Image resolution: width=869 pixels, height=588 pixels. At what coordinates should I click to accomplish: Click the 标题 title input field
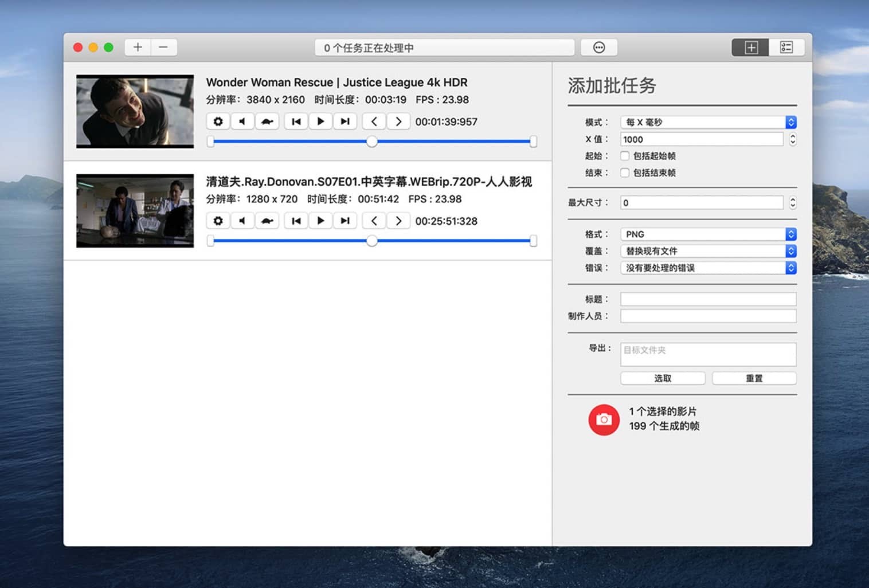[x=708, y=299]
